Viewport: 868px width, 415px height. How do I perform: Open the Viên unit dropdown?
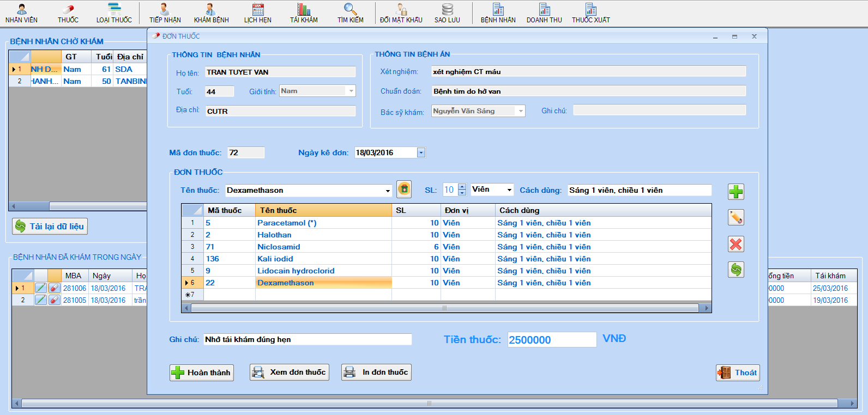[509, 190]
